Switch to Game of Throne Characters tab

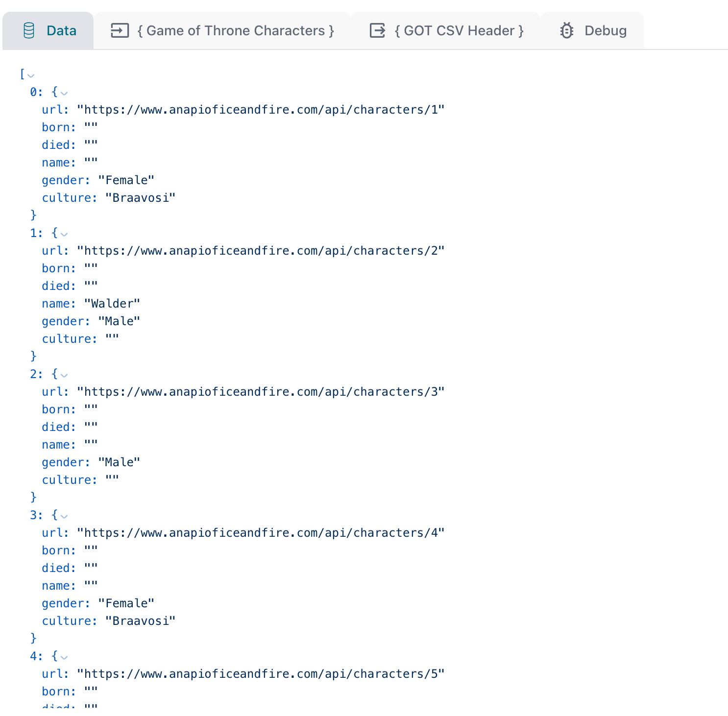(222, 30)
